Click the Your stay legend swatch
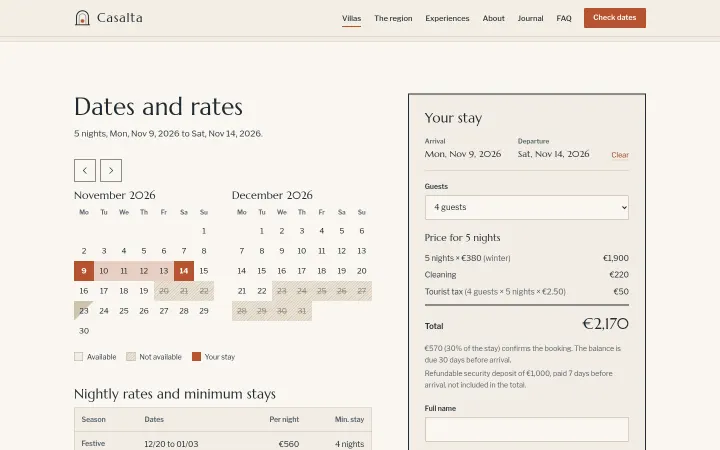This screenshot has width=720, height=450. coord(197,357)
